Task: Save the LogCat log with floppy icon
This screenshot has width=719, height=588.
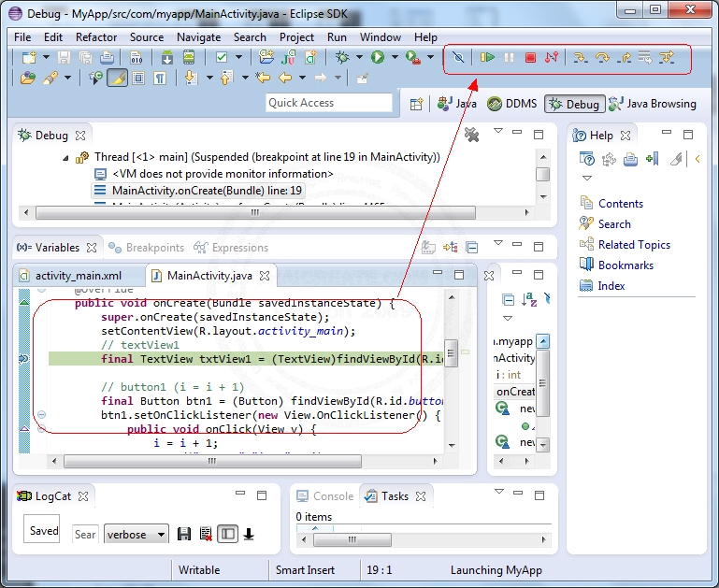Action: 184,534
